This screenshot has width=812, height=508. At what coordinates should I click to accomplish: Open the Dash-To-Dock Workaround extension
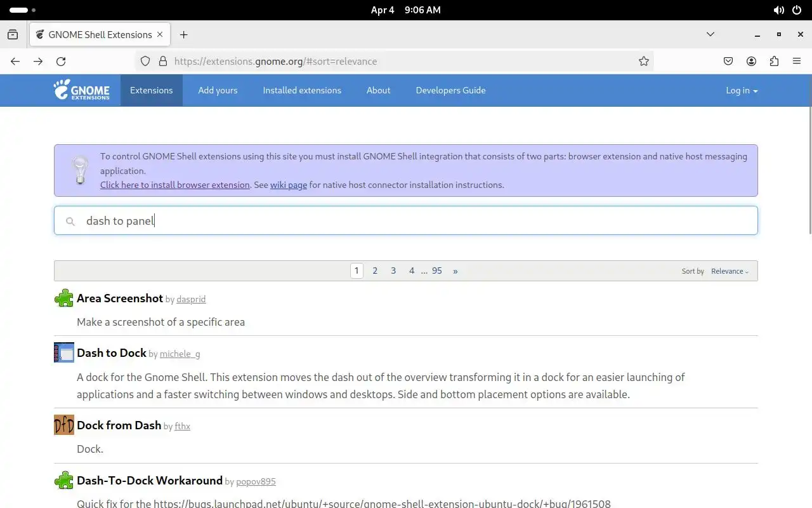coord(150,480)
